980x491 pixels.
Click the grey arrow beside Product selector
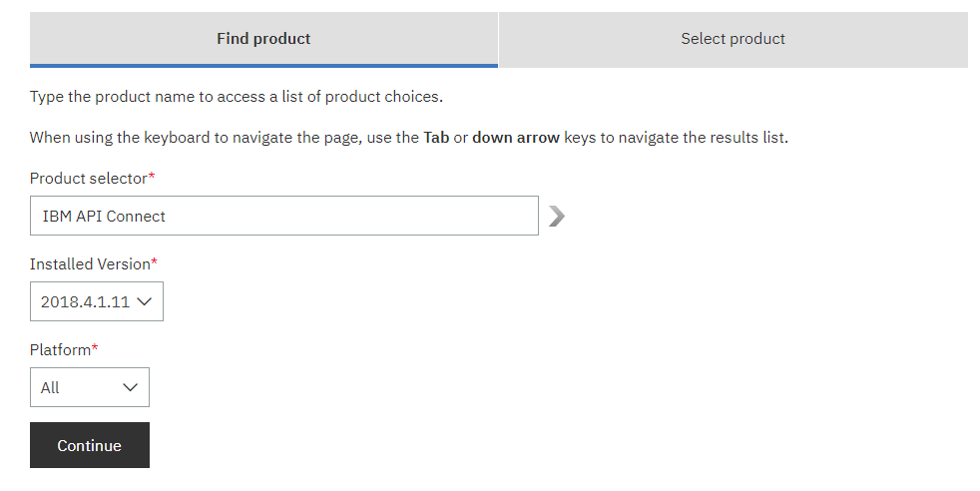pos(557,216)
